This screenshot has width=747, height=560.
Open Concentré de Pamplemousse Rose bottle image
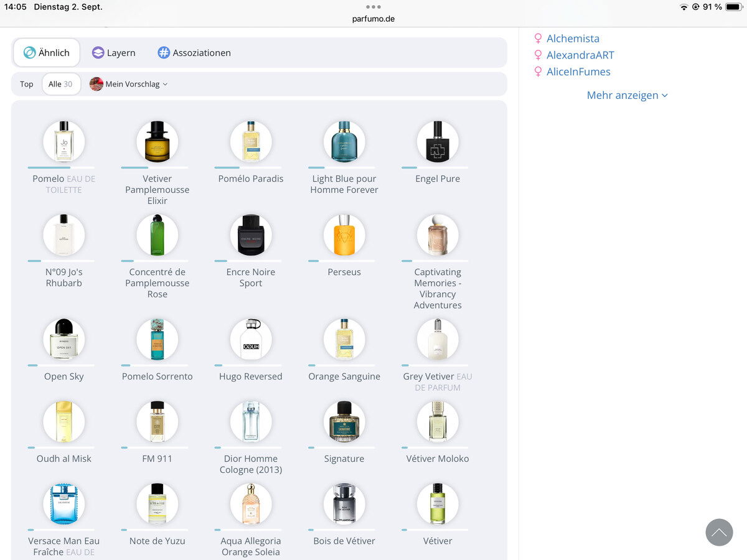click(x=157, y=235)
